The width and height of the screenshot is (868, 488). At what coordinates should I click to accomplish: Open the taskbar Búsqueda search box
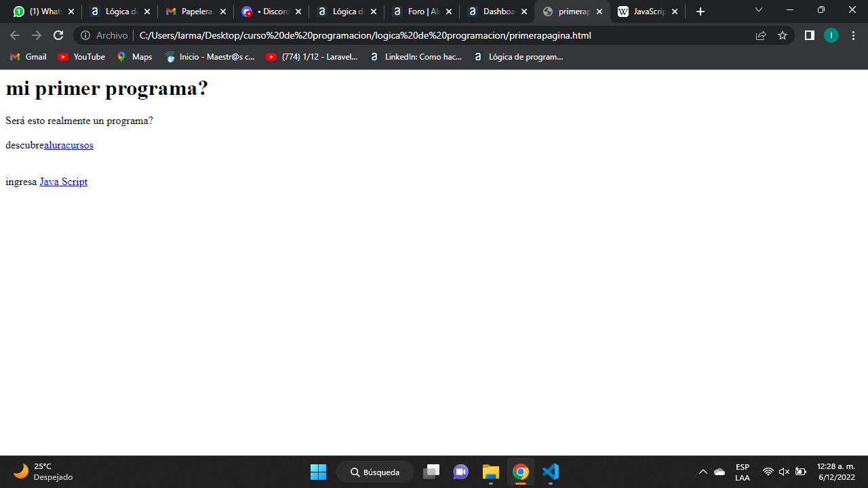[x=375, y=472]
